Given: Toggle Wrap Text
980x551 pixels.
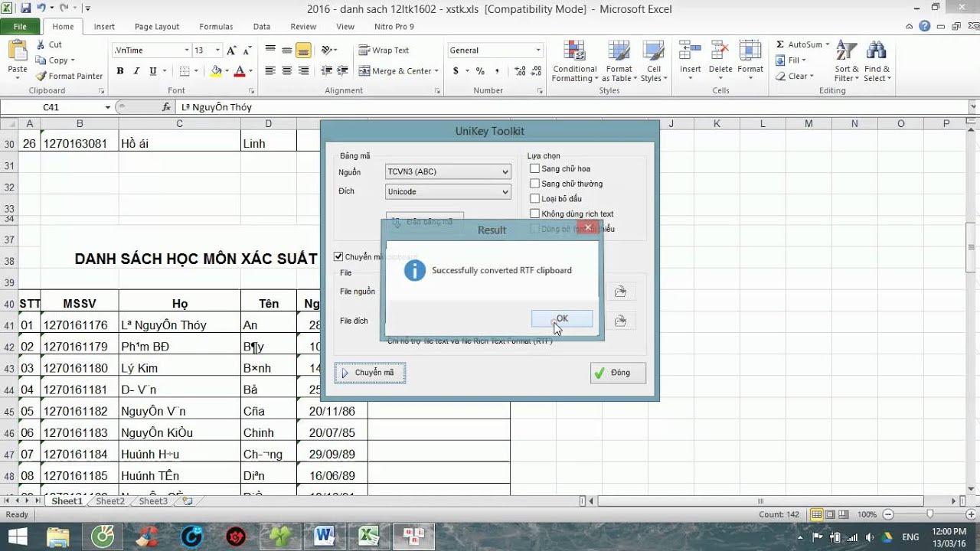Looking at the screenshot, I should pyautogui.click(x=384, y=51).
